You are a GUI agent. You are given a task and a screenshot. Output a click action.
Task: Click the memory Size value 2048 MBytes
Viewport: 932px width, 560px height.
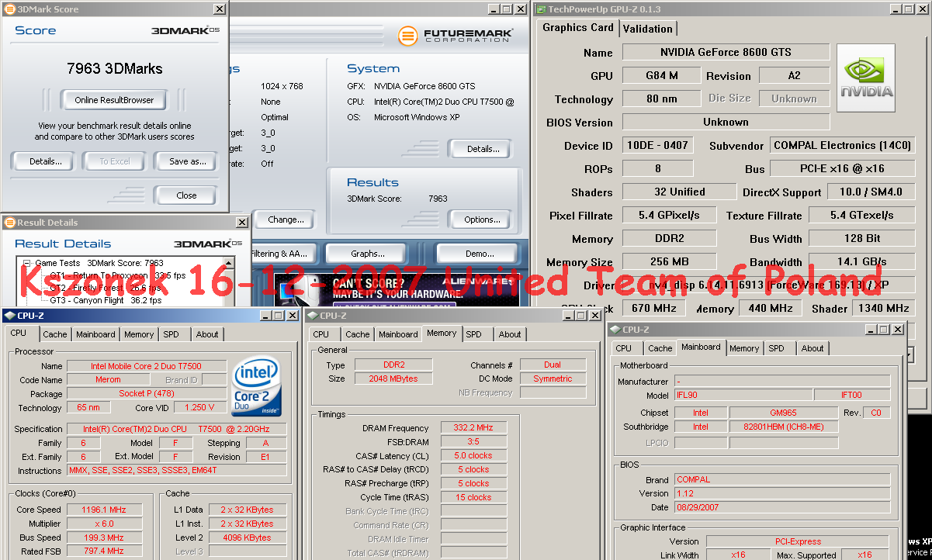click(x=394, y=379)
